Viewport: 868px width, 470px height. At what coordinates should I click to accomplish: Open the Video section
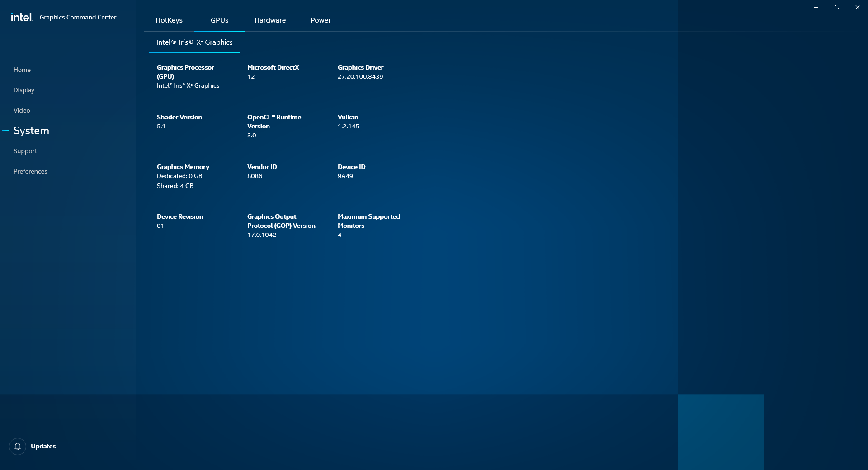[22, 110]
